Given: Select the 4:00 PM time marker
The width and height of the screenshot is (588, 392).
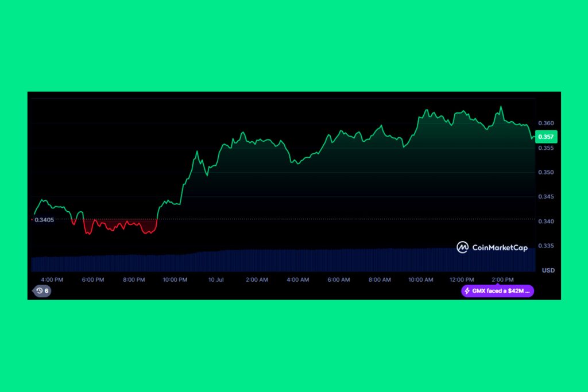Looking at the screenshot, I should pyautogui.click(x=52, y=280).
